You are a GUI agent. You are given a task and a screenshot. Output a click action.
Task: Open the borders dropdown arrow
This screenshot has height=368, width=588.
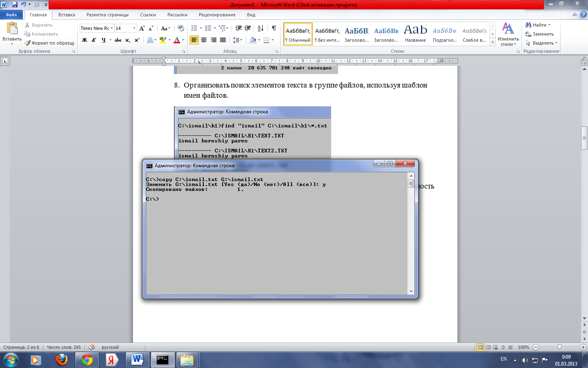[x=272, y=40]
